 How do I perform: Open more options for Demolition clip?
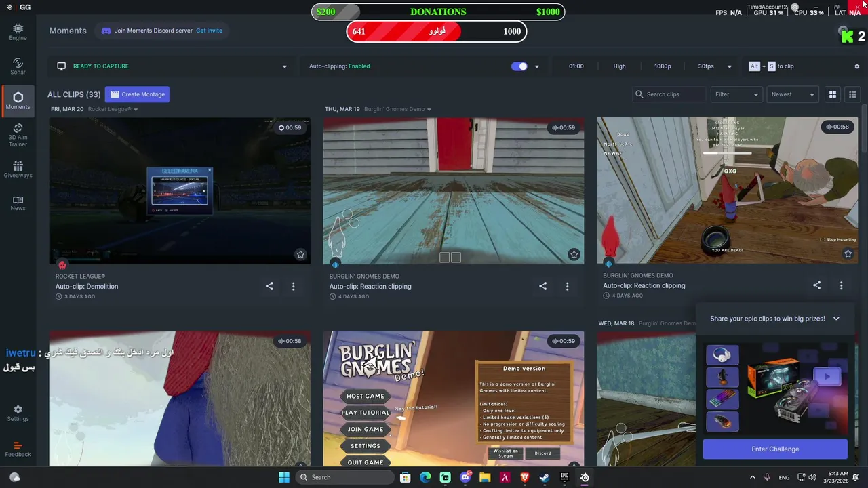[x=293, y=286]
